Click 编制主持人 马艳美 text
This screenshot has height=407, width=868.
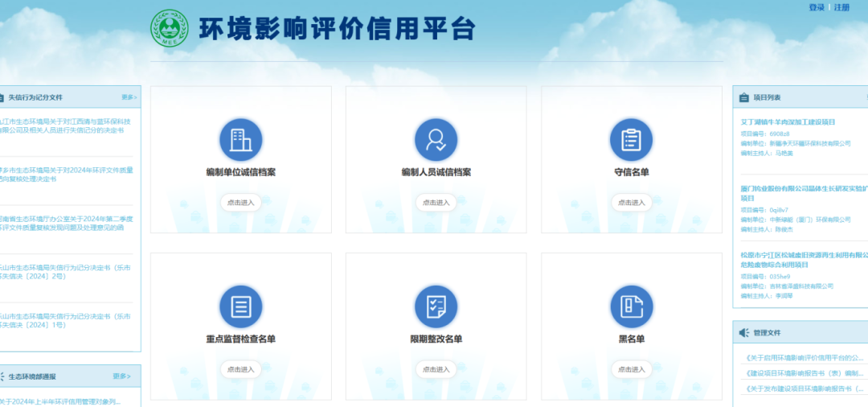767,154
